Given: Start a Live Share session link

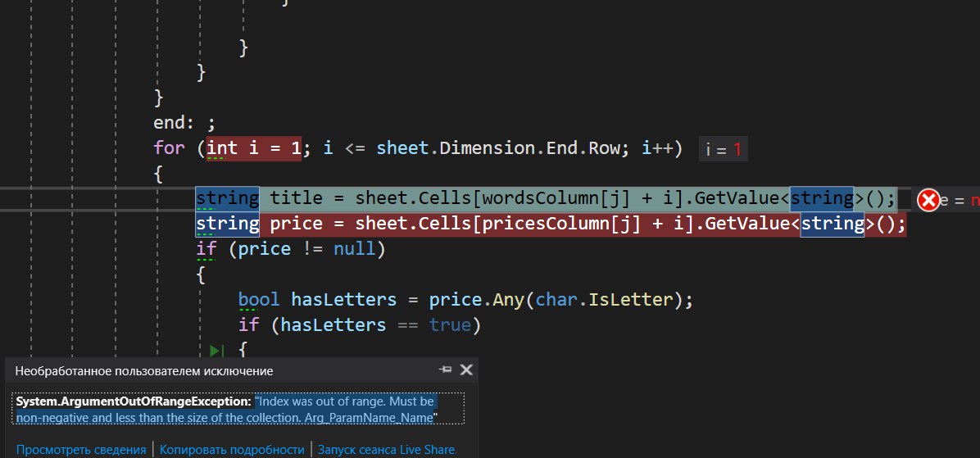Looking at the screenshot, I should (387, 449).
